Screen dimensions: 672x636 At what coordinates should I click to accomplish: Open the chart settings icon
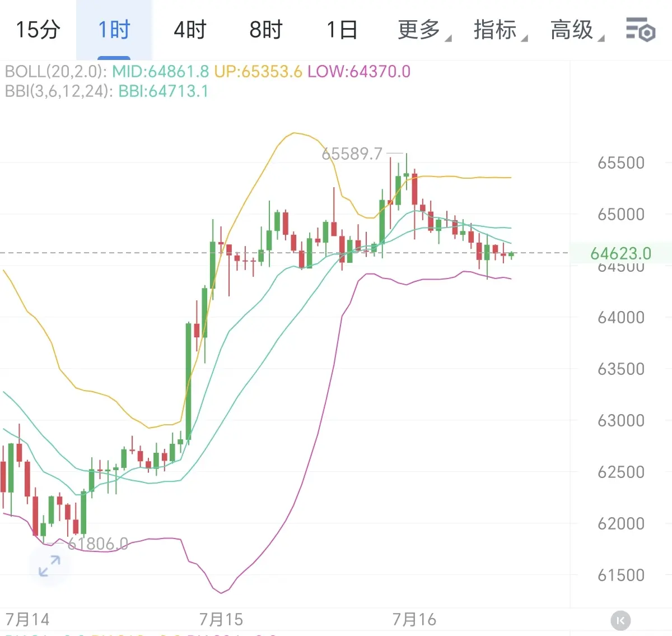coord(640,30)
